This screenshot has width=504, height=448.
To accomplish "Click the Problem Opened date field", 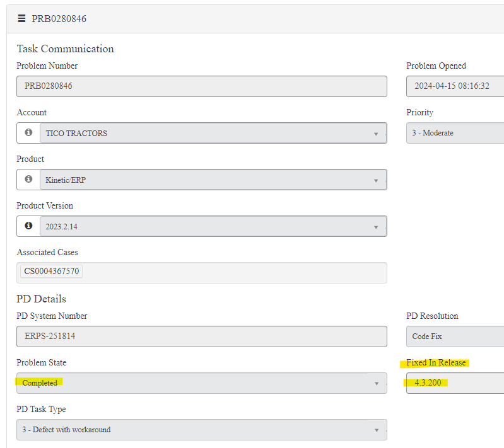I will (x=454, y=86).
